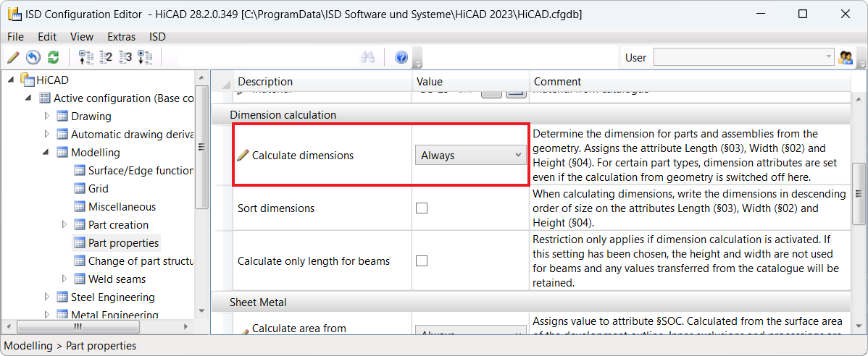Click the blue undo arrow toolbar icon
This screenshot has height=356, width=868.
click(33, 57)
